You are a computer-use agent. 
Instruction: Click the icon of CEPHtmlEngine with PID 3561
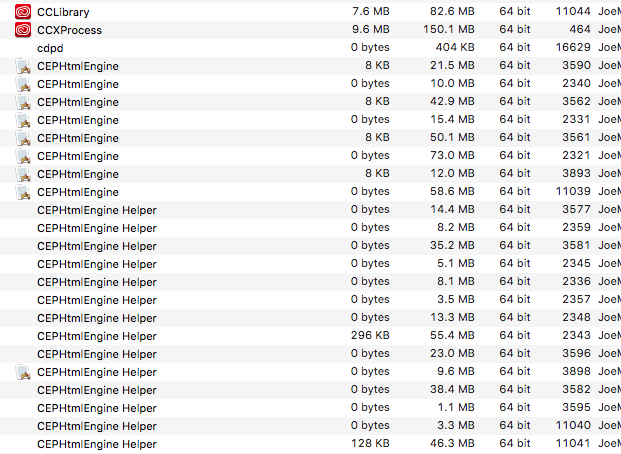click(23, 138)
